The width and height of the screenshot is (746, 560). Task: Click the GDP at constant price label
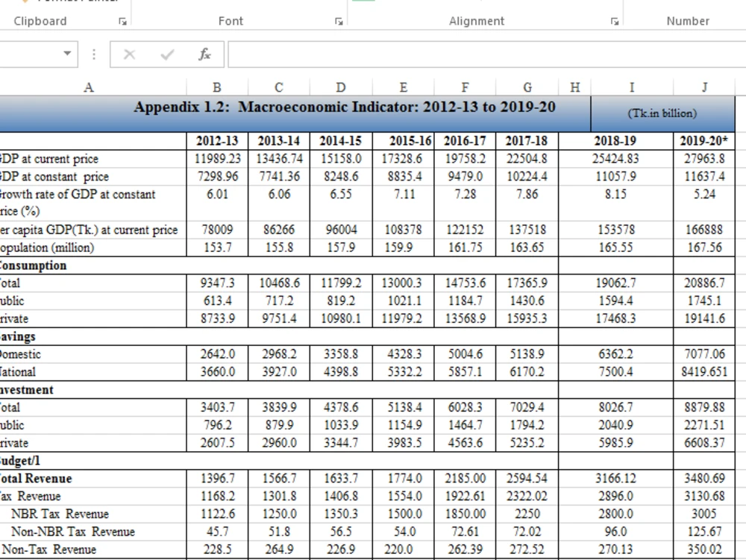tap(53, 177)
